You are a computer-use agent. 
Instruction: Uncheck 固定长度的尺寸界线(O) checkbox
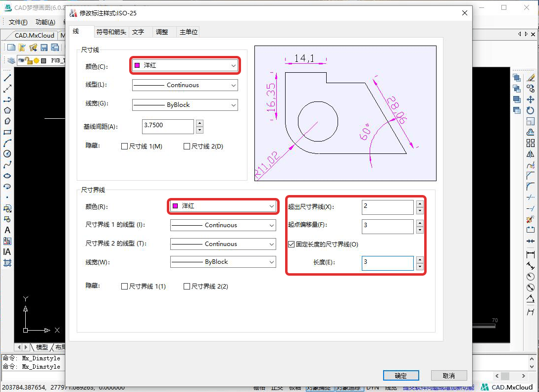click(x=291, y=244)
